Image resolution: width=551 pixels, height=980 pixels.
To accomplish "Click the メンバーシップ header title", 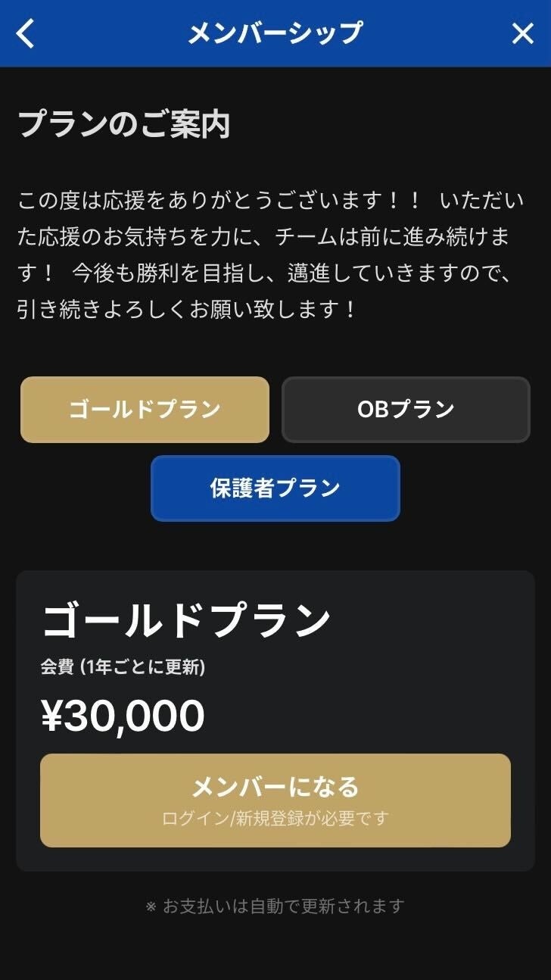I will pyautogui.click(x=275, y=33).
